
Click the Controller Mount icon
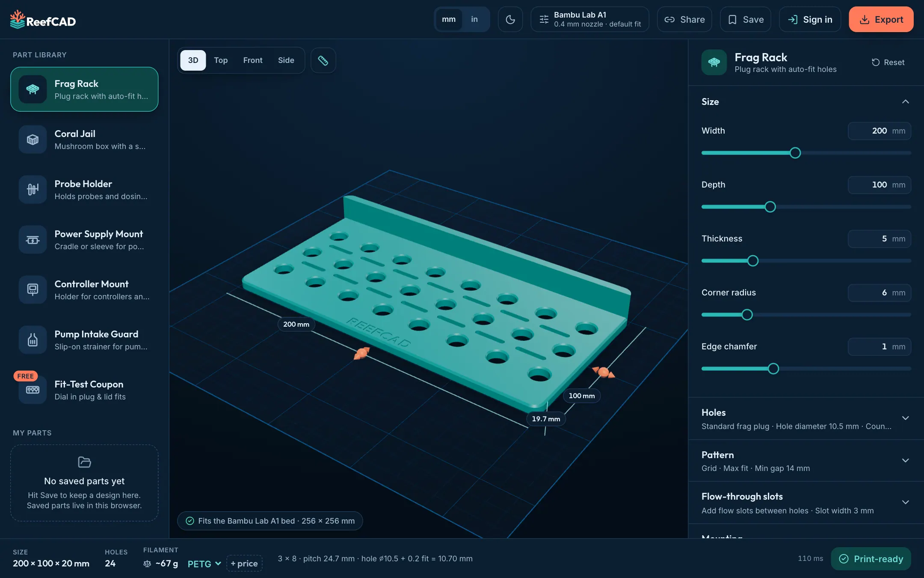click(x=33, y=289)
